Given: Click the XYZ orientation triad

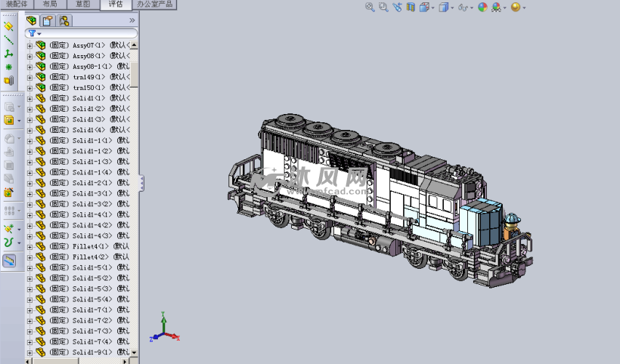Looking at the screenshot, I should (x=164, y=328).
